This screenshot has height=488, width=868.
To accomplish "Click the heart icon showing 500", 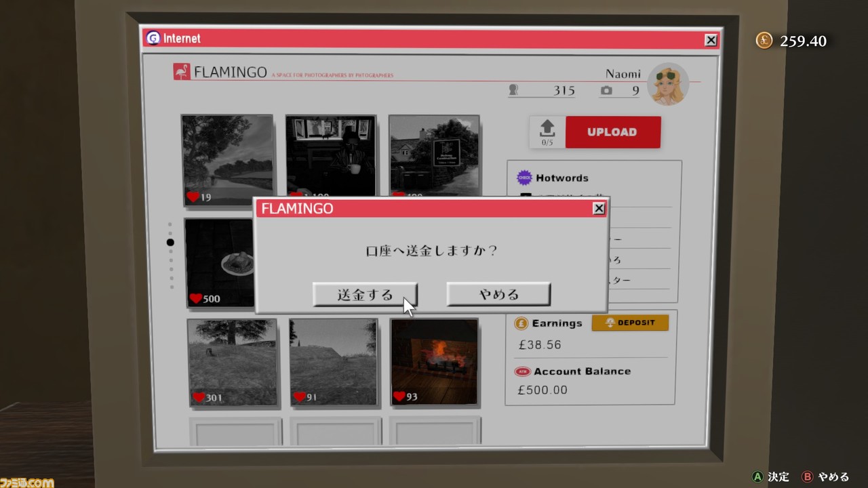I will click(x=195, y=298).
